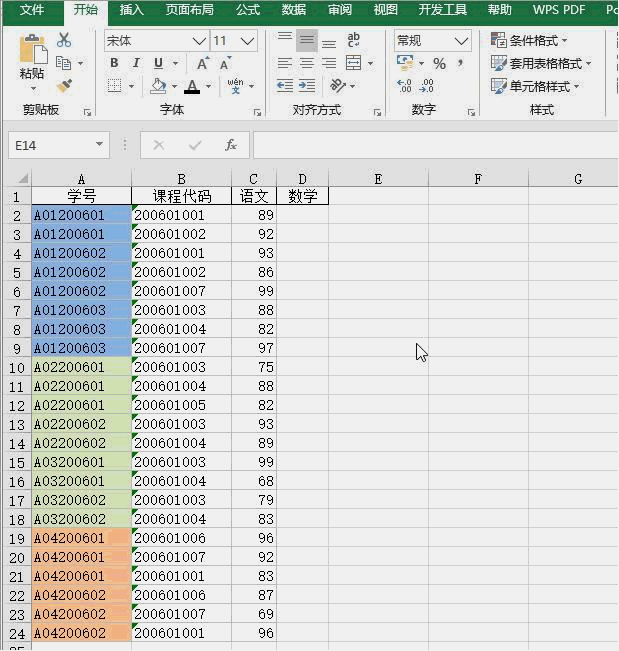Viewport: 619px width, 651px height.
Task: Click the wrap text icon
Action: [x=353, y=40]
